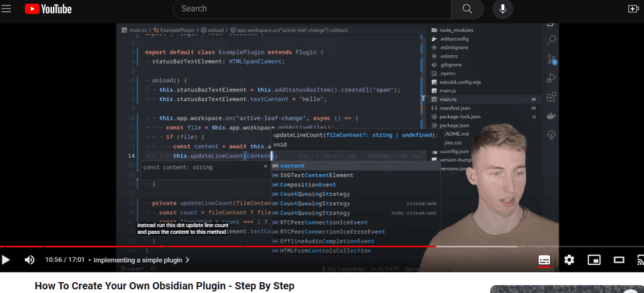Play the paused video

tap(5, 260)
